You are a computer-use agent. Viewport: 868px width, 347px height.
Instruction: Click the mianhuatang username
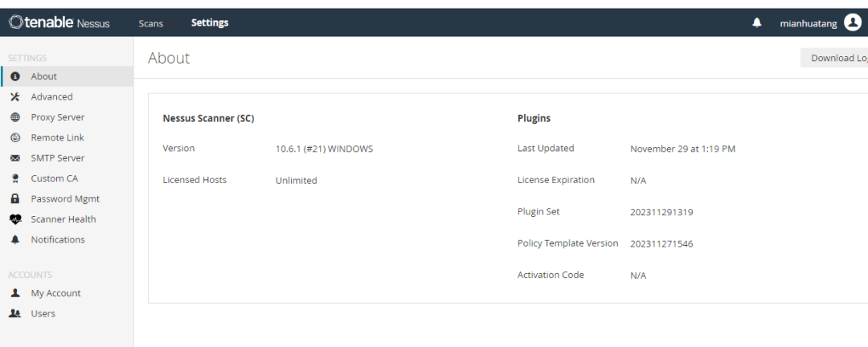pyautogui.click(x=809, y=23)
